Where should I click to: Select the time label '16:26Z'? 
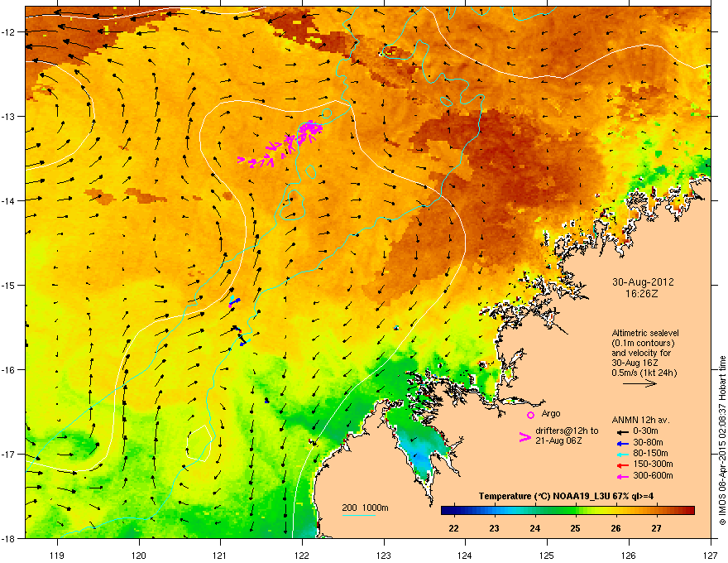(641, 294)
